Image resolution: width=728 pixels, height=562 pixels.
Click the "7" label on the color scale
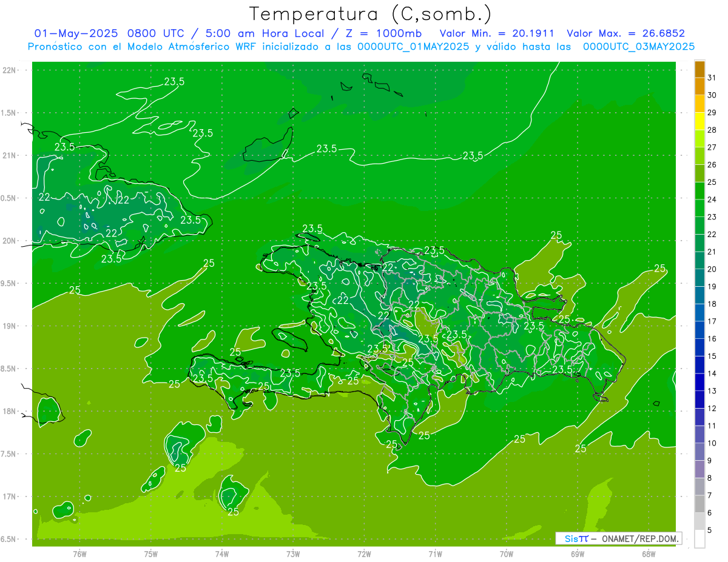coord(710,496)
